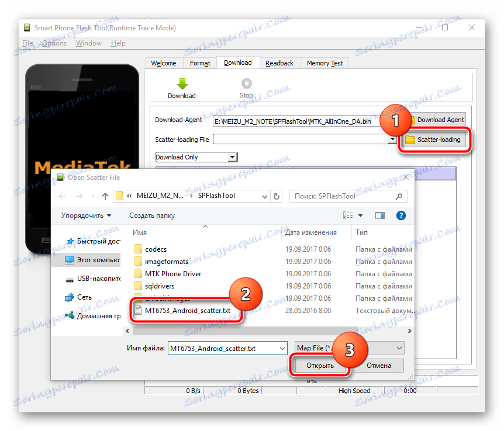This screenshot has width=504, height=431.
Task: Click the green Download arrow icon
Action: 182,84
